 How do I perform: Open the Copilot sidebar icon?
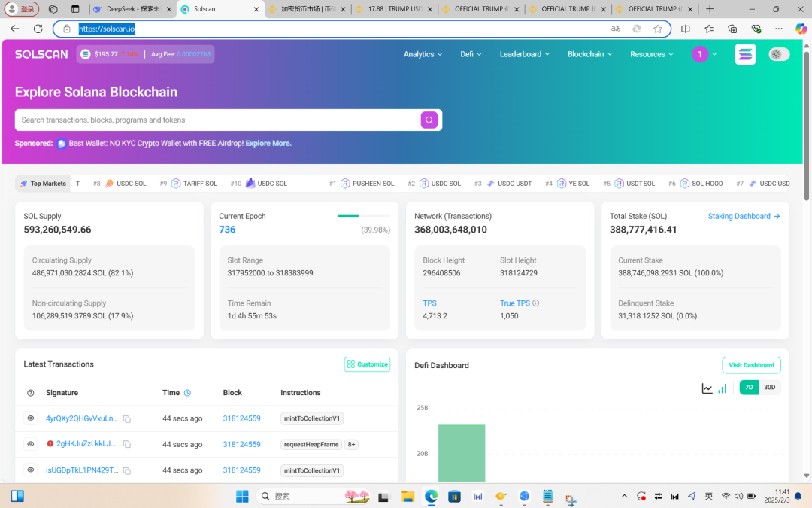tap(801, 29)
